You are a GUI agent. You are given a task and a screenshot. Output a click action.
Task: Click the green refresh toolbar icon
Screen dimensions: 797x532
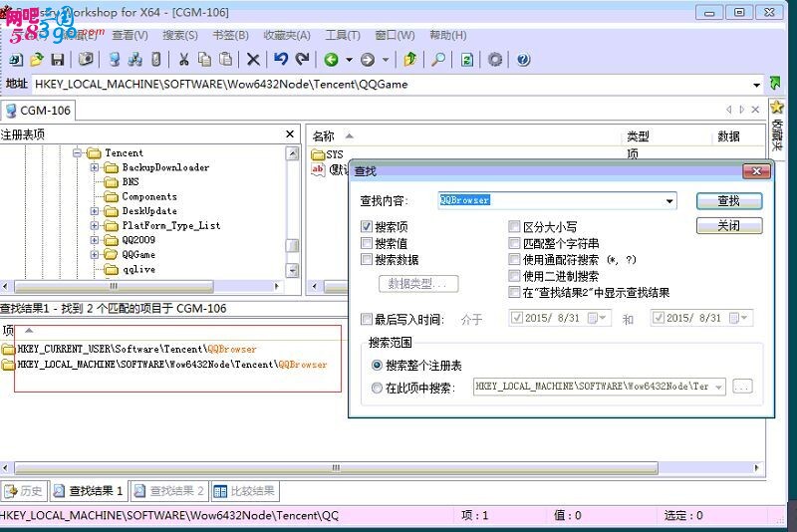click(466, 60)
